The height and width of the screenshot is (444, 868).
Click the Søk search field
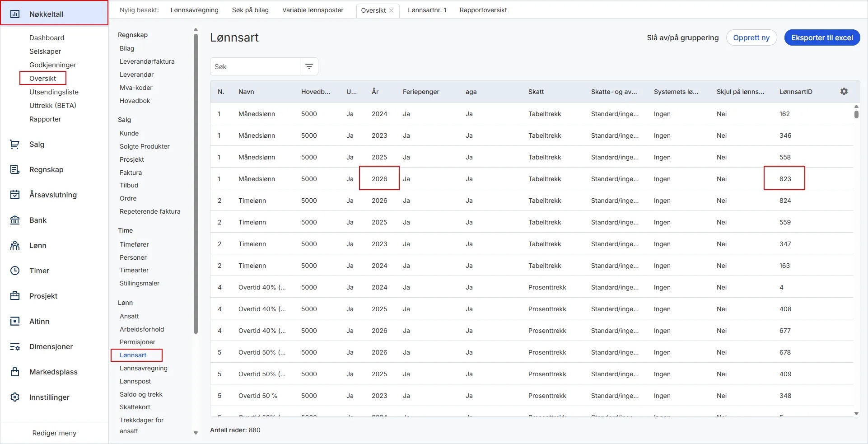[x=255, y=67]
